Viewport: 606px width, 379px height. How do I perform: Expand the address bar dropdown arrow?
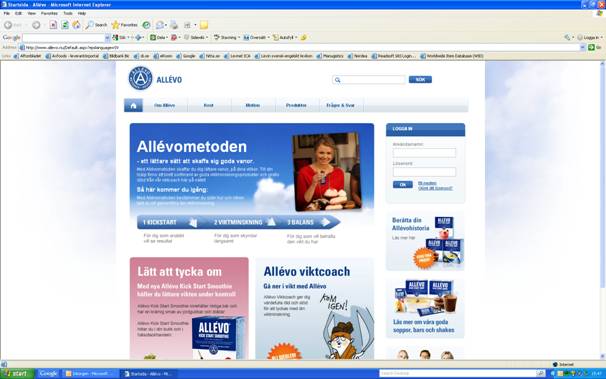pyautogui.click(x=582, y=48)
